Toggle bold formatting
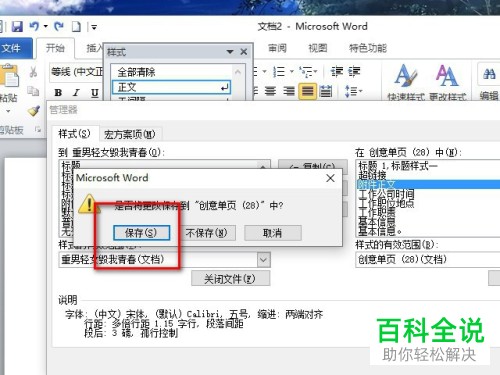500x375 pixels. tap(58, 93)
